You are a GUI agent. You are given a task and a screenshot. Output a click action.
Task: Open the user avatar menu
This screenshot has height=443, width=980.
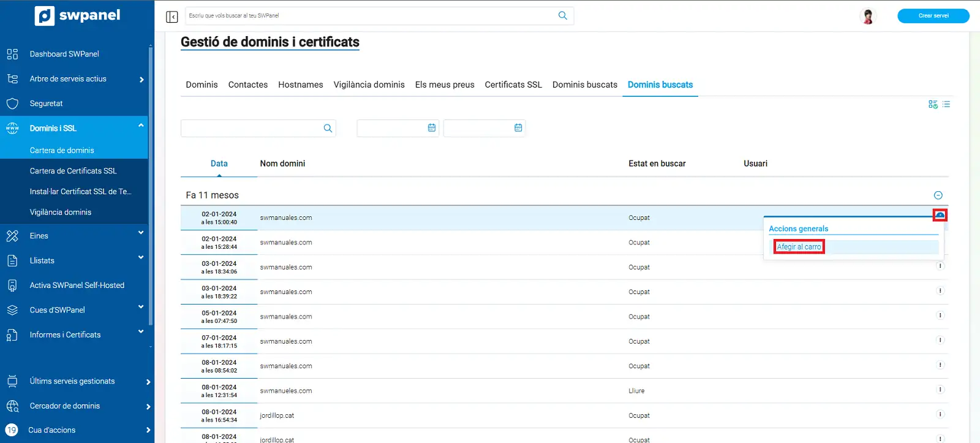click(x=868, y=16)
